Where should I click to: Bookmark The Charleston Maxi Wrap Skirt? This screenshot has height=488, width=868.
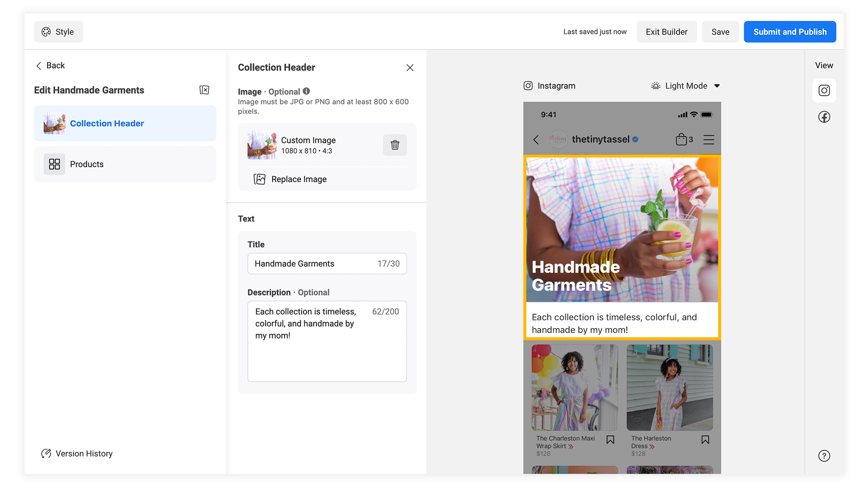point(610,439)
